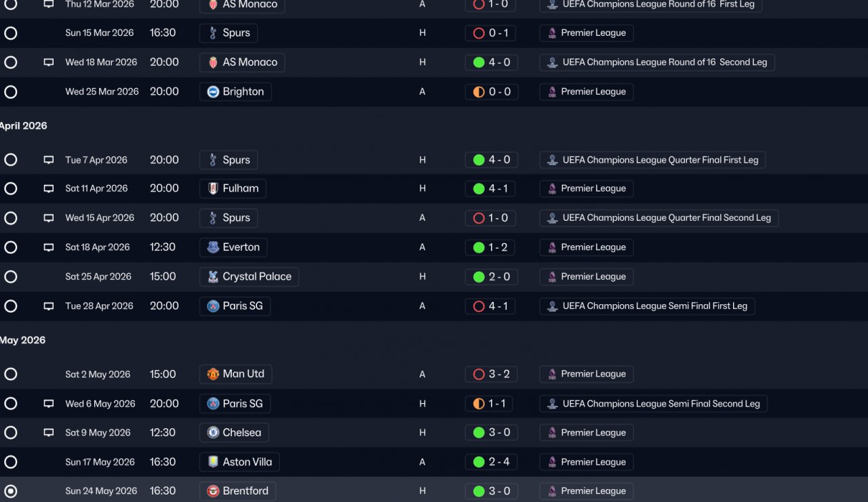Click the Brentford club badge icon

(x=213, y=491)
